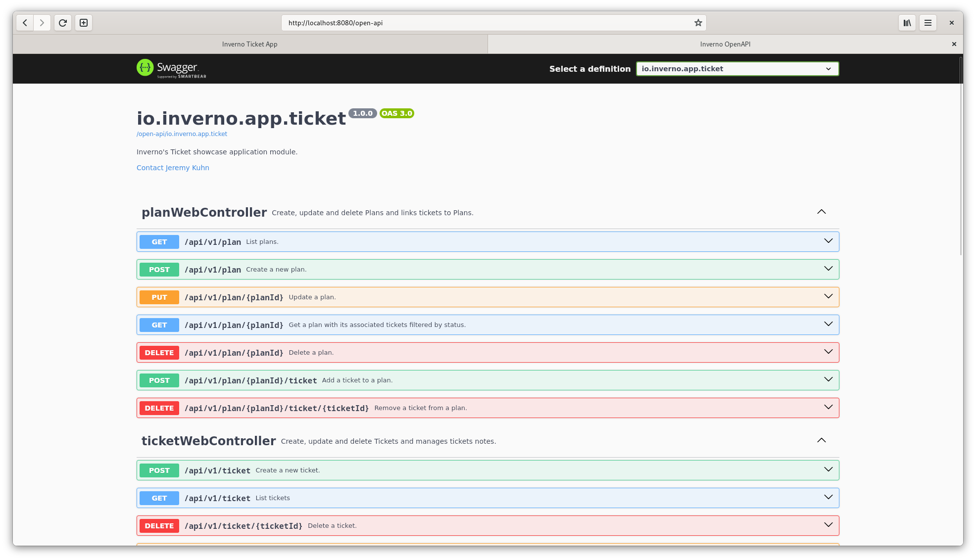976x560 pixels.
Task: Click the io.inverno.app.ticket title
Action: tap(242, 118)
